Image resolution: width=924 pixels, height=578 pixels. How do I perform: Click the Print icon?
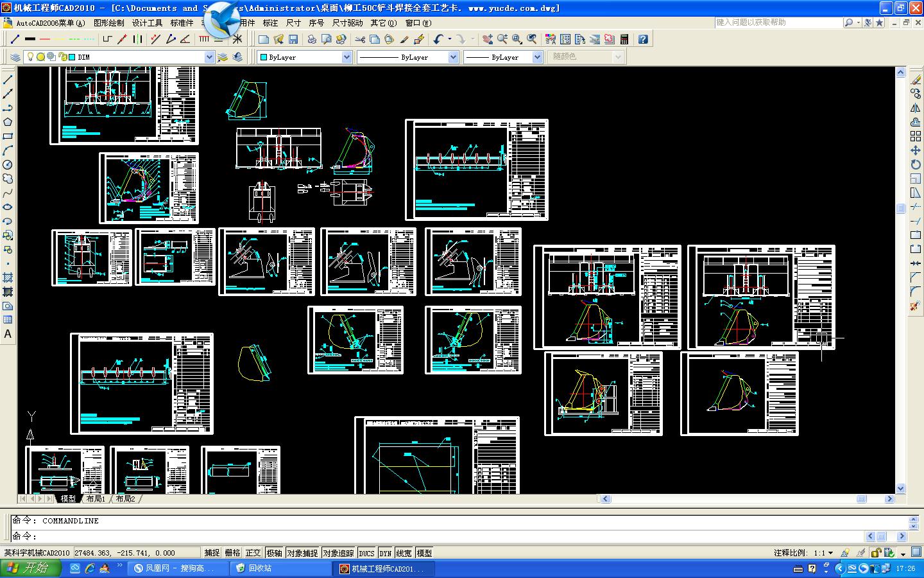click(x=311, y=39)
